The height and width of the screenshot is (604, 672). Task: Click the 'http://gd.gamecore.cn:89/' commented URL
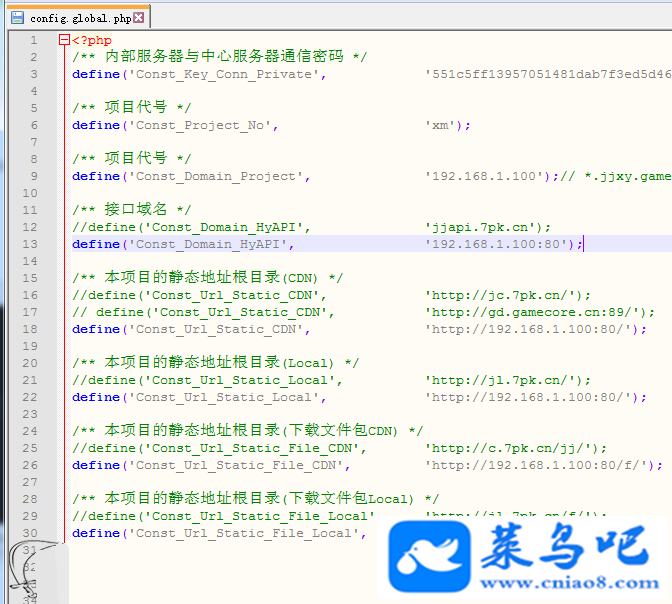(x=532, y=312)
